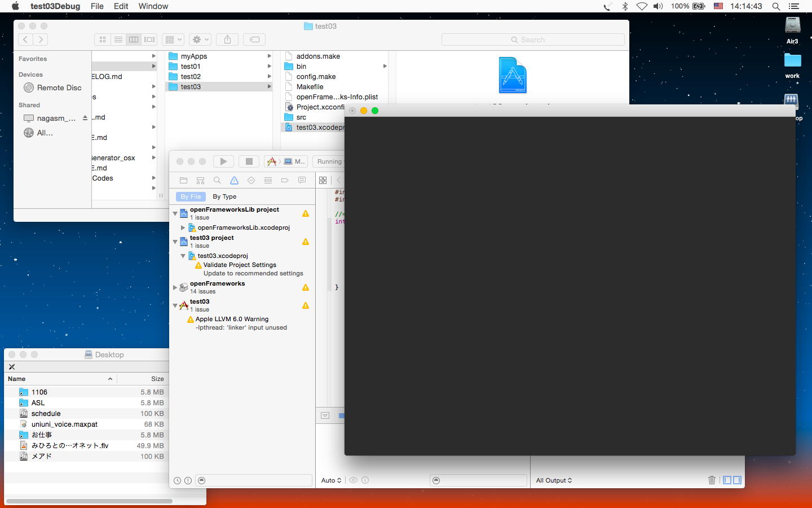Click Quick Look eye icon in debug area
This screenshot has height=508, width=812.
[x=353, y=480]
